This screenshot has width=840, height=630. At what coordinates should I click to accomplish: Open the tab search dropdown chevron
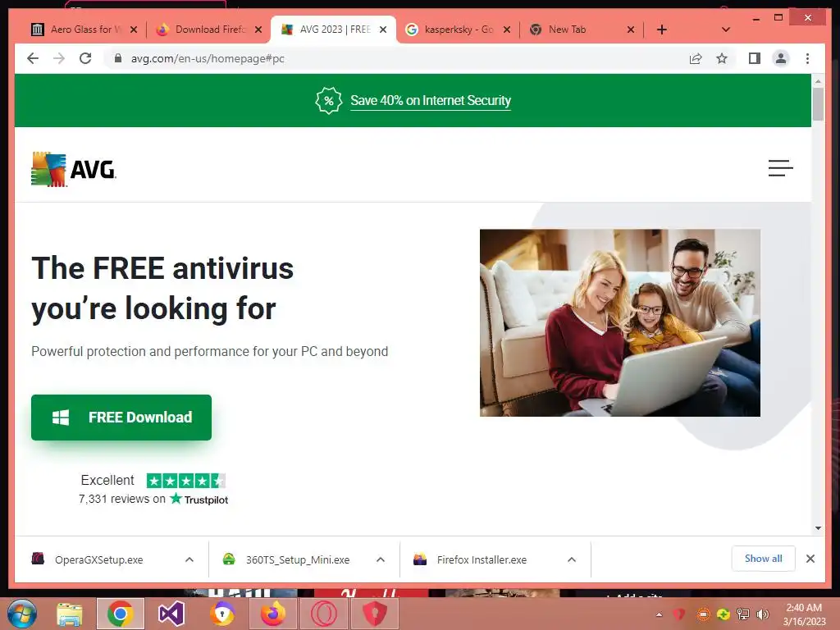coord(726,30)
